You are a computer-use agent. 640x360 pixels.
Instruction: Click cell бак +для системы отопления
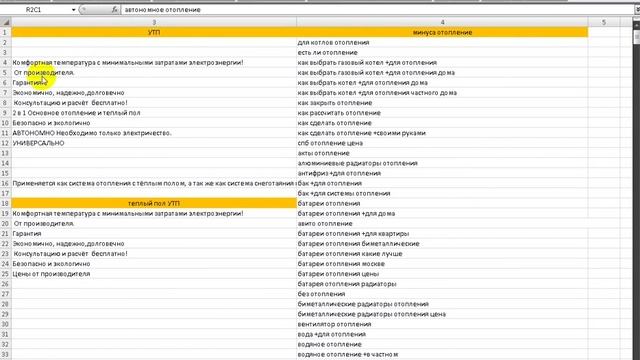pos(442,193)
